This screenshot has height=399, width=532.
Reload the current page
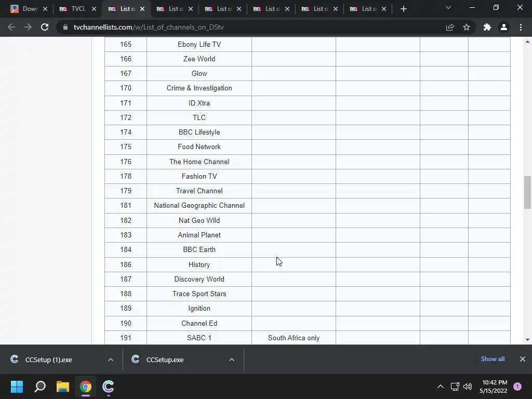[x=45, y=27]
